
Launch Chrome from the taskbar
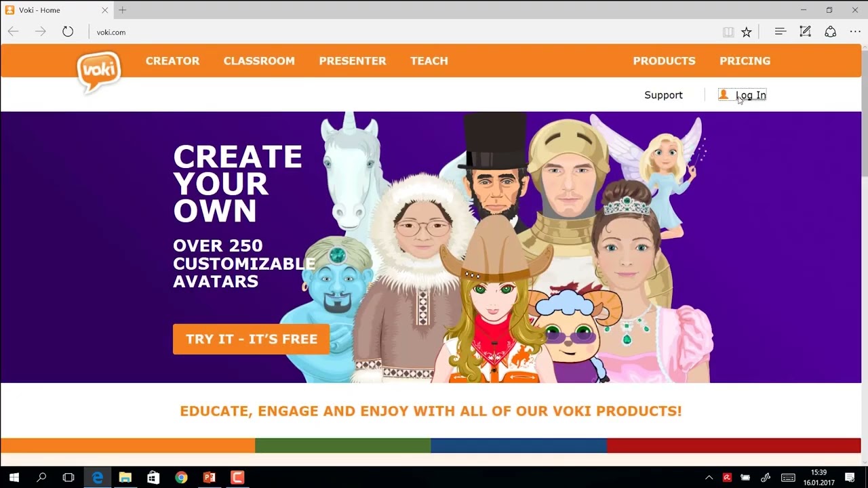pyautogui.click(x=181, y=477)
